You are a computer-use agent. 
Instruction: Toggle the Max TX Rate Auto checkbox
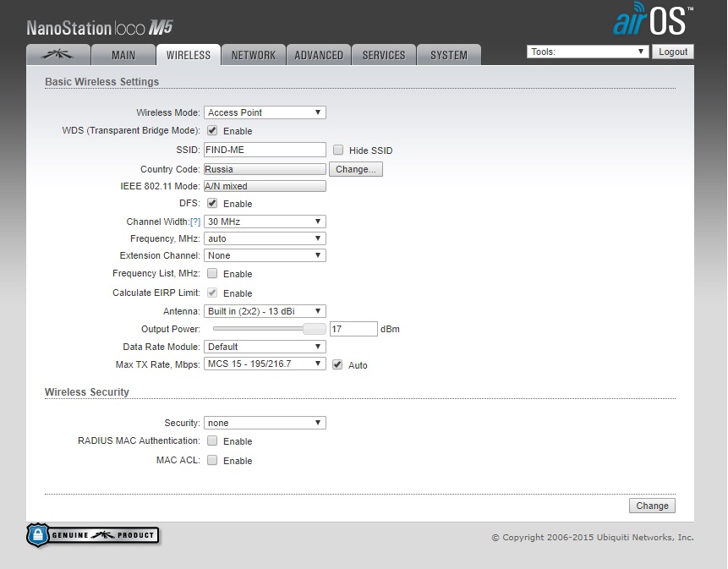337,364
